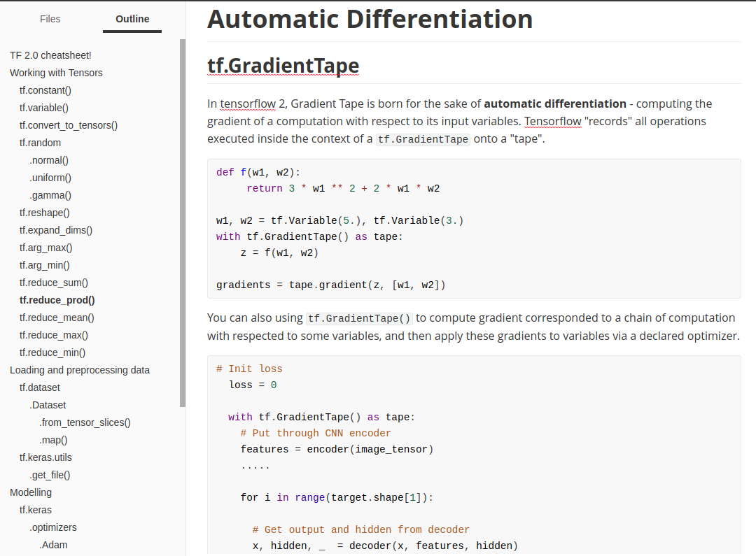The width and height of the screenshot is (756, 556).
Task: Click the gradients = tape.gradient code line
Action: pyautogui.click(x=330, y=285)
